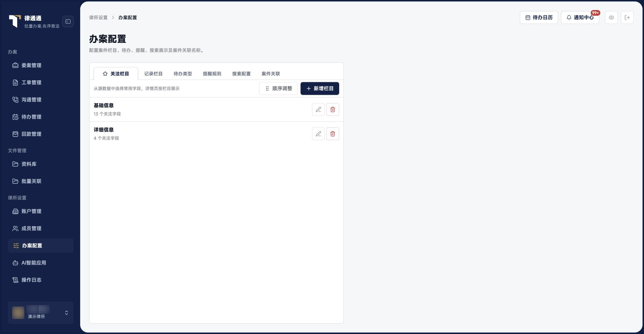Switch to the 待办类型 tab
This screenshot has width=644, height=334.
pyautogui.click(x=183, y=74)
